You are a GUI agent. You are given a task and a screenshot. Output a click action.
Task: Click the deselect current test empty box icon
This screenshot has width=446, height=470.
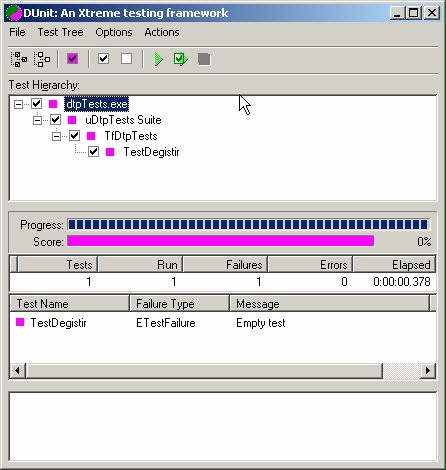pos(126,59)
